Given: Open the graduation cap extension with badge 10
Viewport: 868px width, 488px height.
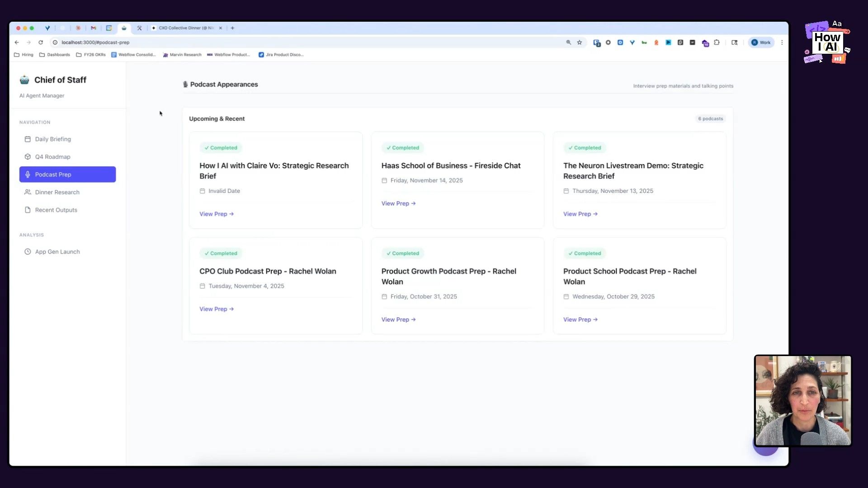Looking at the screenshot, I should click(x=705, y=43).
